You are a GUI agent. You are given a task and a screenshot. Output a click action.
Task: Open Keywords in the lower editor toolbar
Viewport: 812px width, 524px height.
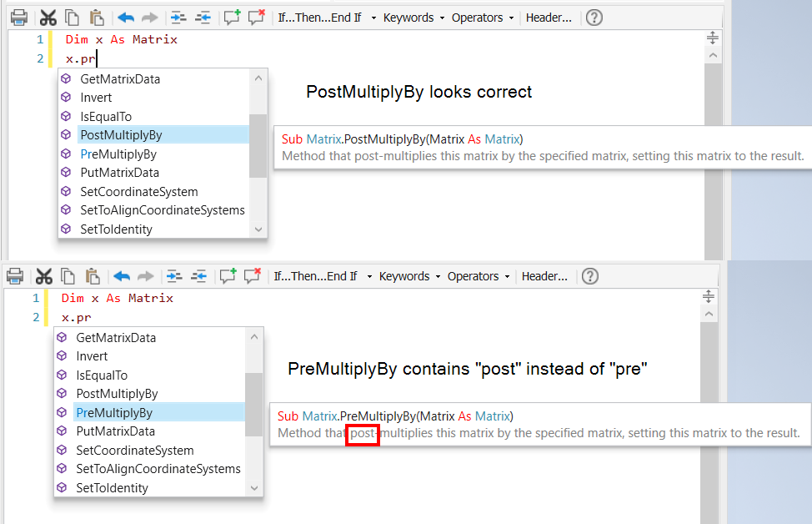pyautogui.click(x=403, y=275)
